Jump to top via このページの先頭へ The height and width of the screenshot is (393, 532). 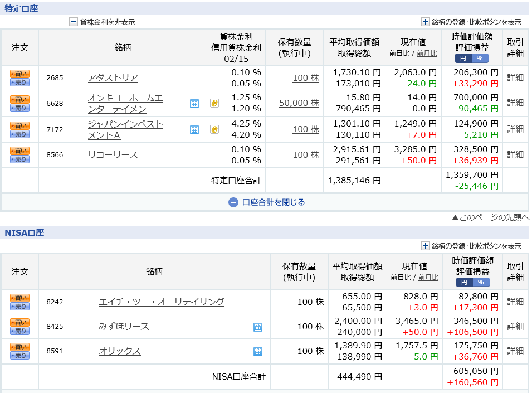coord(490,217)
